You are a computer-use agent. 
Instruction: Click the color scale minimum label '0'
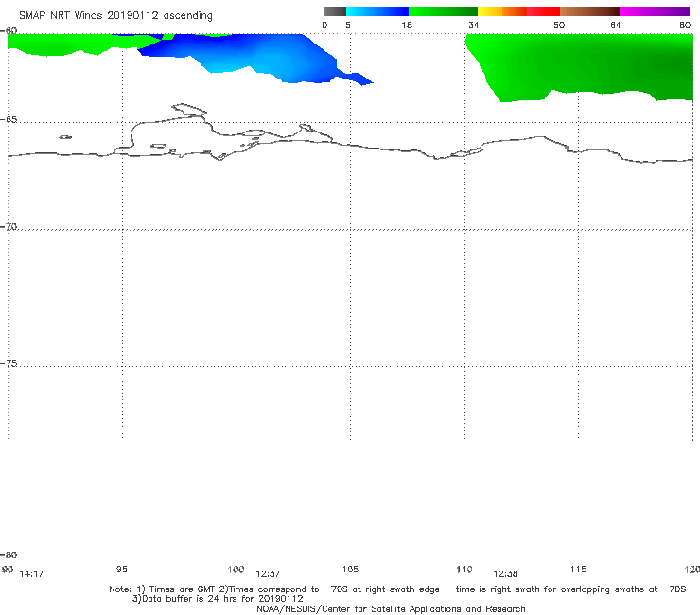[x=324, y=25]
